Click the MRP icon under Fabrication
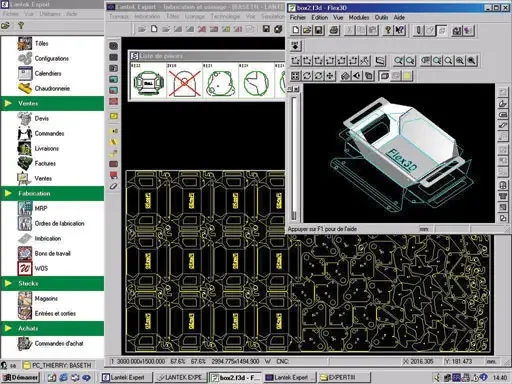 click(25, 208)
